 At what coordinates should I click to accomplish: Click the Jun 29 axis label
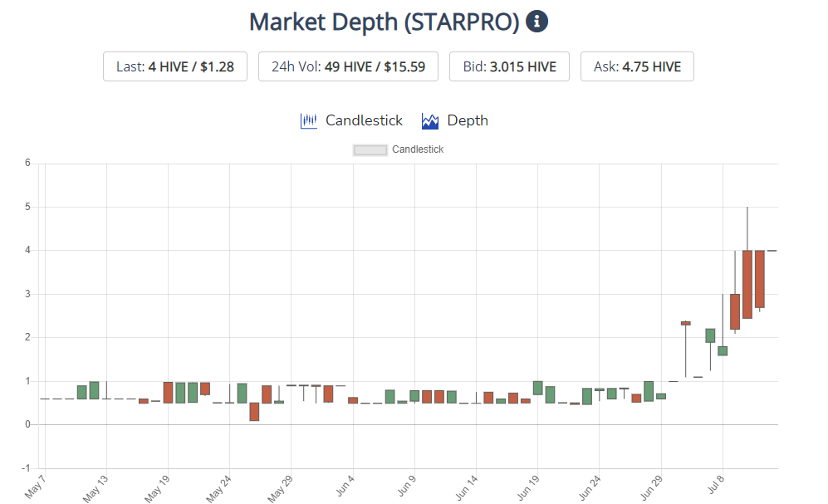[651, 487]
